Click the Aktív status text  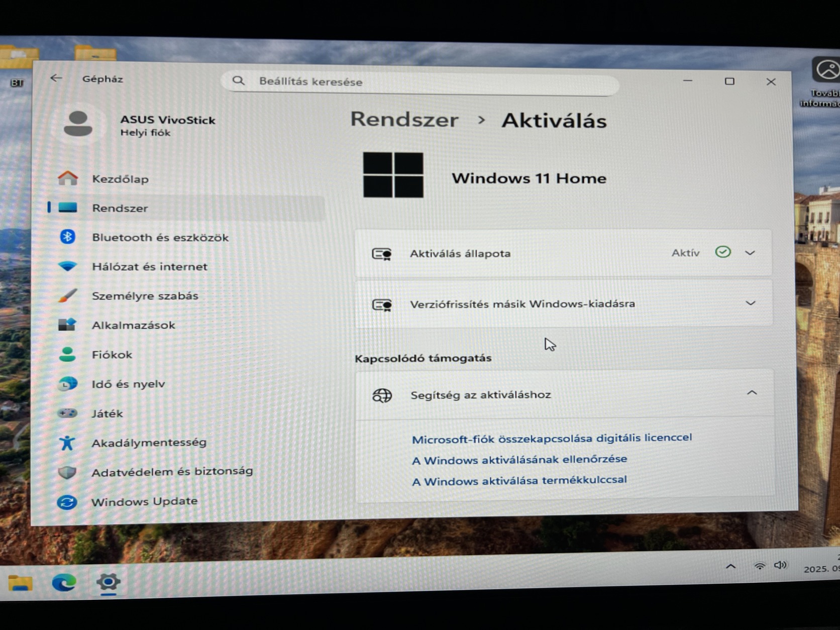pos(685,253)
